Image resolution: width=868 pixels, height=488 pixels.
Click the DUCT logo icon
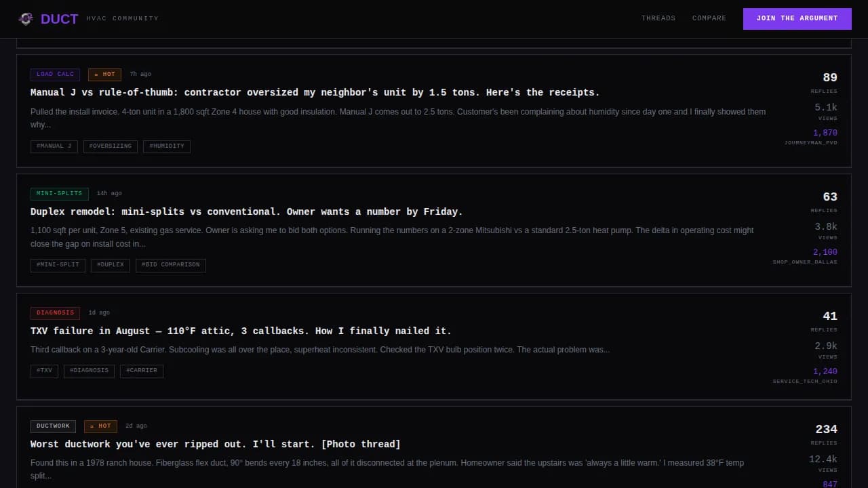click(x=26, y=19)
